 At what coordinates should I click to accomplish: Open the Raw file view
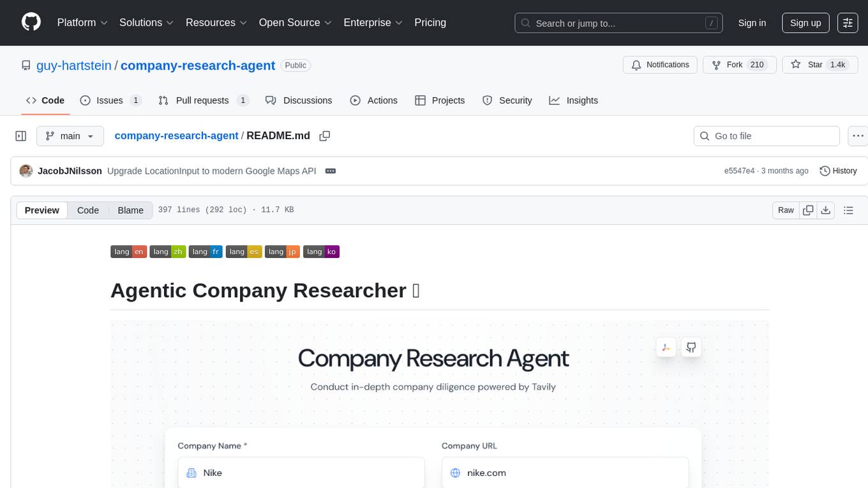tap(786, 210)
